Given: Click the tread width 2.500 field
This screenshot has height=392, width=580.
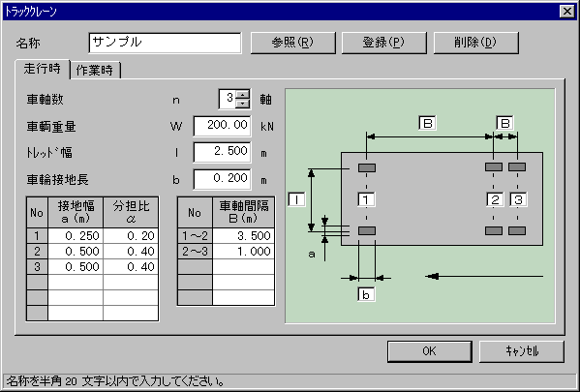Looking at the screenshot, I should point(222,152).
